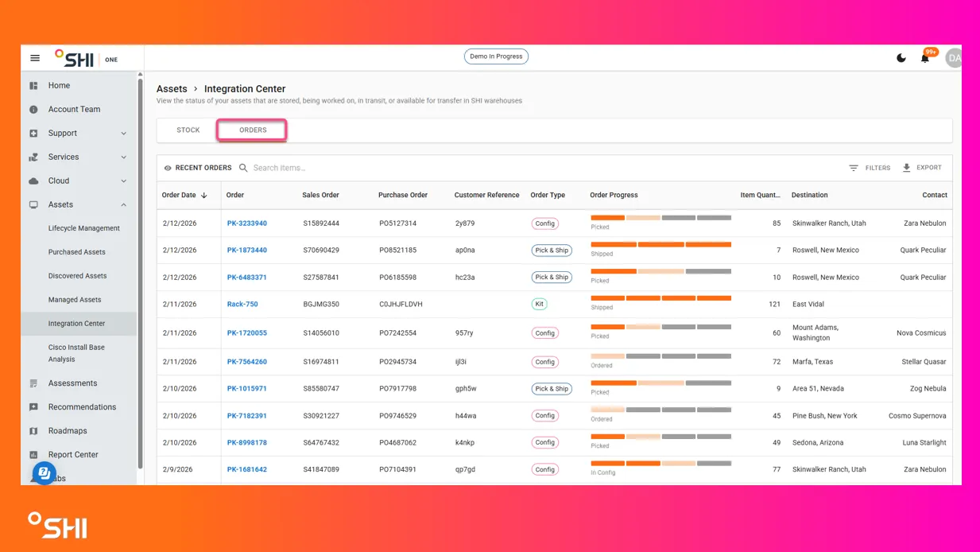
Task: Open Cisco Install Base Analysis
Action: 76,353
